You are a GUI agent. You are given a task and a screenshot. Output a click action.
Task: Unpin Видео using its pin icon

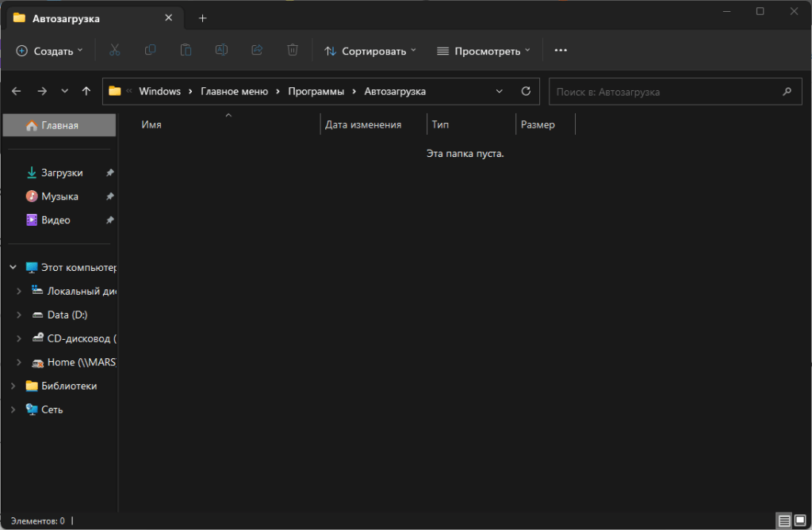(109, 220)
